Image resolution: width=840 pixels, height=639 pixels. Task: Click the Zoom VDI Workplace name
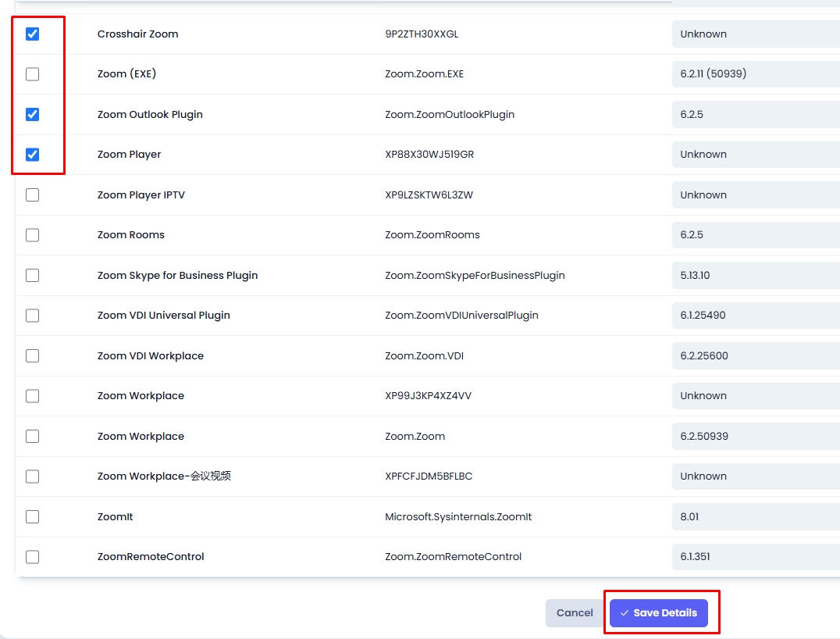click(151, 355)
